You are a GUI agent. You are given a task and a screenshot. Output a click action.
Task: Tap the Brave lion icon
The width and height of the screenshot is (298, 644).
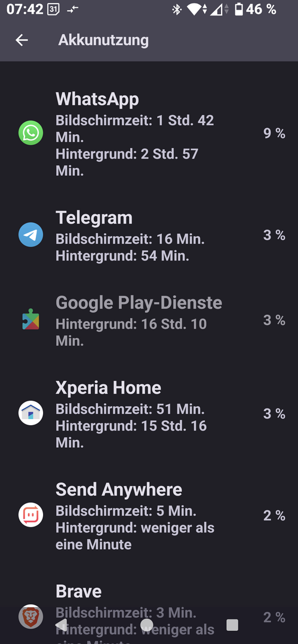[x=31, y=617]
